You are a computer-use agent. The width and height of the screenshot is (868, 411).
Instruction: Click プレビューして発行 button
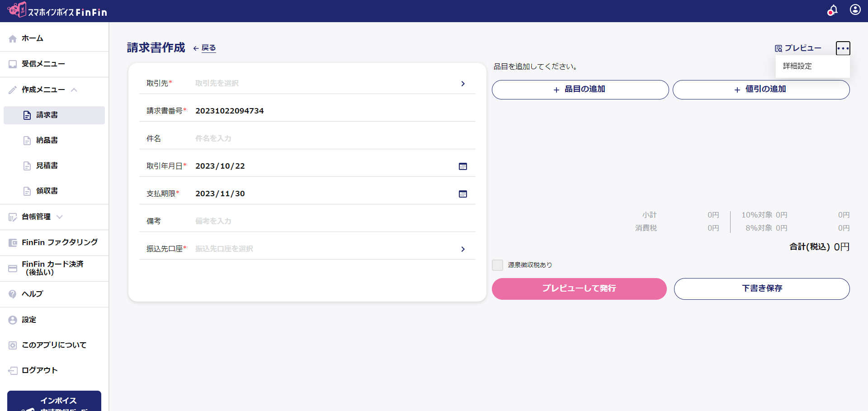(579, 288)
